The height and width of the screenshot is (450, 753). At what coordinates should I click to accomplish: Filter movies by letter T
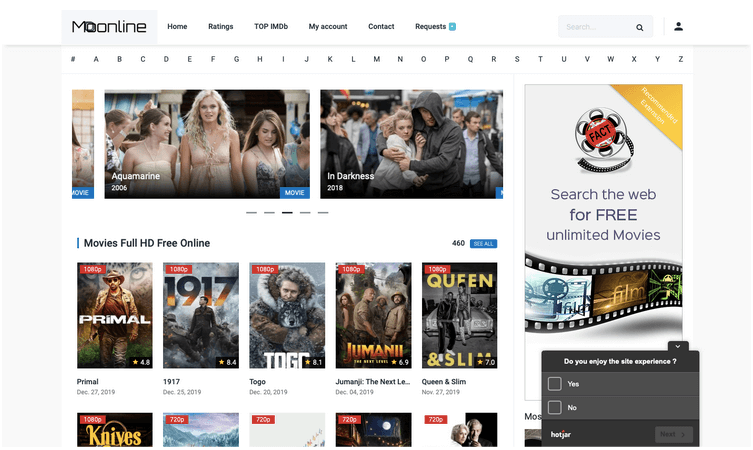[540, 59]
